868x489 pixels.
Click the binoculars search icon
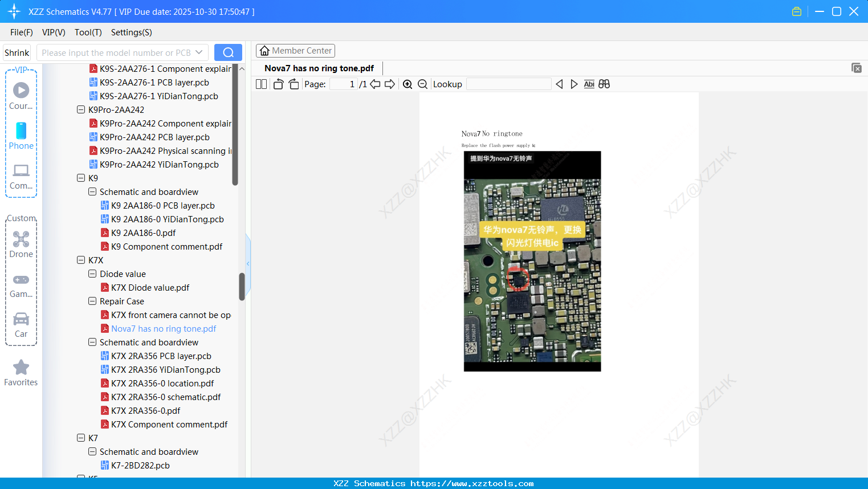pos(604,84)
